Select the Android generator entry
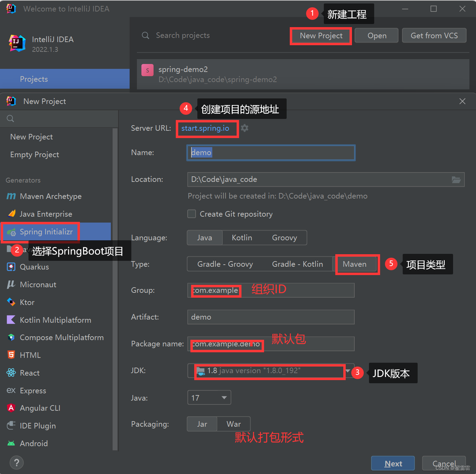This screenshot has width=476, height=474. [56, 443]
